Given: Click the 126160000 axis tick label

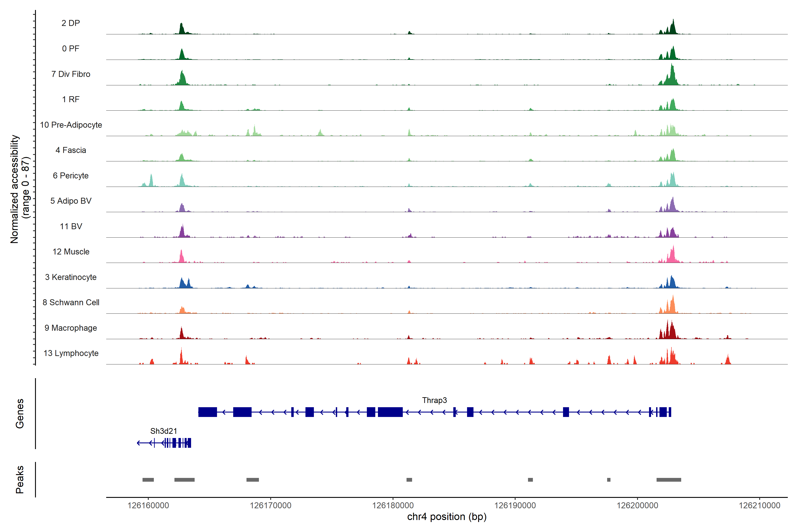Looking at the screenshot, I should pos(148,505).
